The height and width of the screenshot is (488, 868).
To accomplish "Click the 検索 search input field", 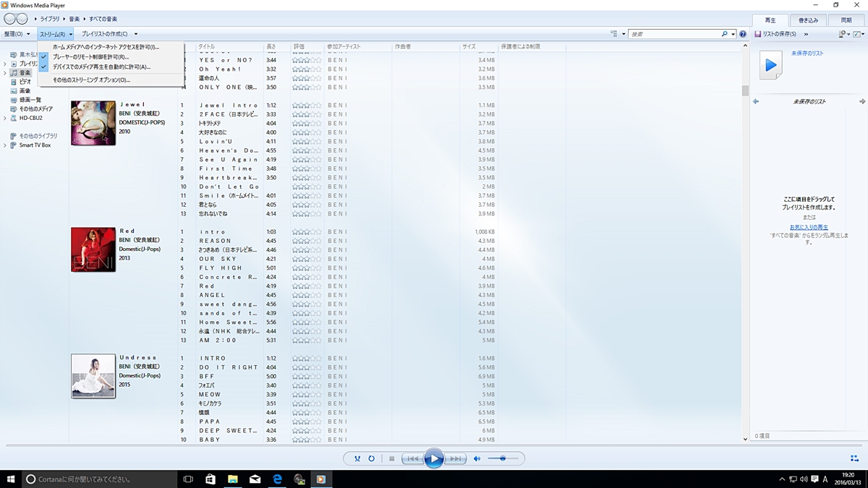I will pos(673,34).
